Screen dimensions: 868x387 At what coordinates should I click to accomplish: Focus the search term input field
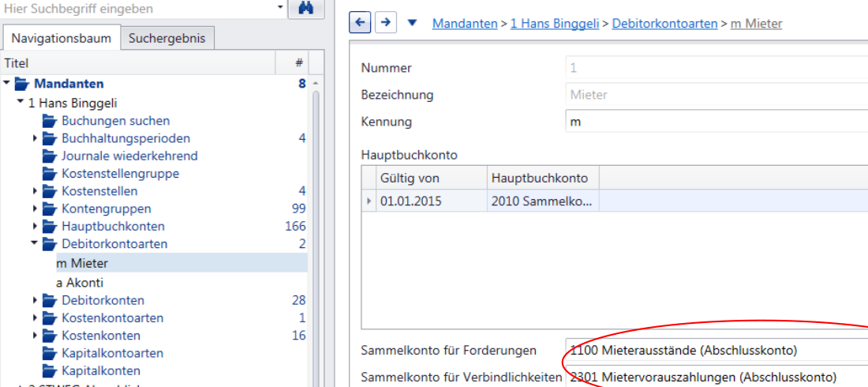(137, 9)
